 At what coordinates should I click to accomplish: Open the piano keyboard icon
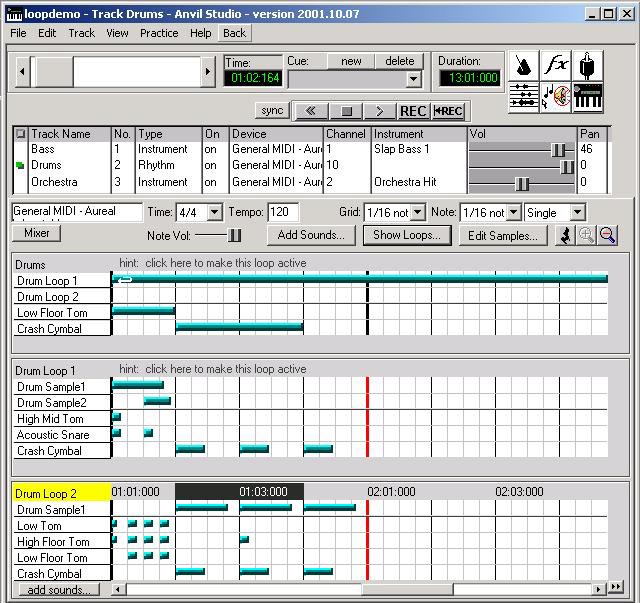[x=589, y=97]
